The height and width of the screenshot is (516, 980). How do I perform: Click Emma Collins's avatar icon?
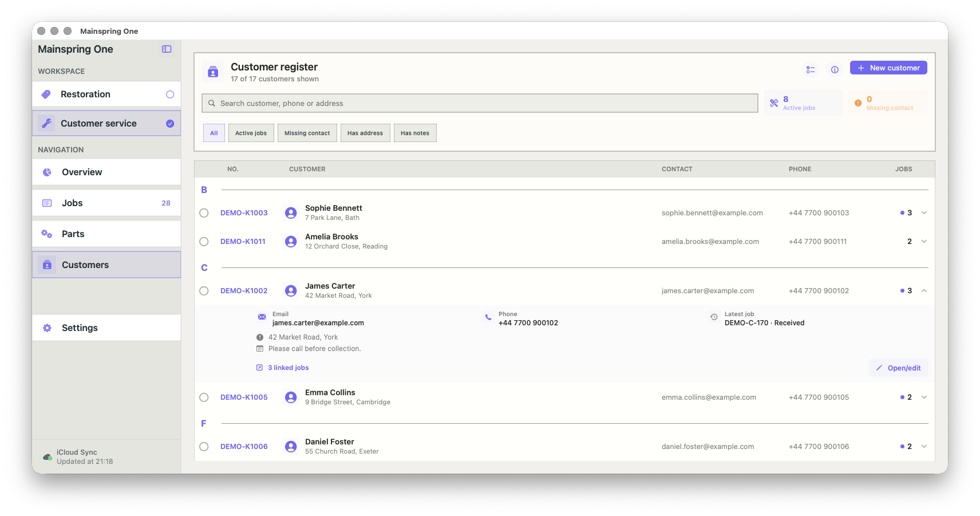pyautogui.click(x=291, y=397)
